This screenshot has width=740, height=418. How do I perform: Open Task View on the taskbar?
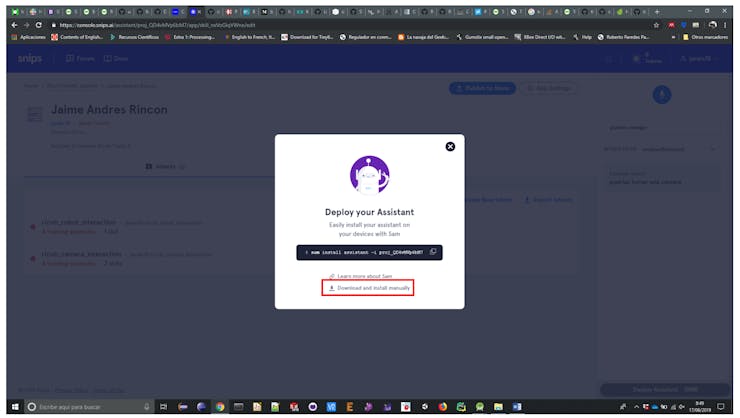click(x=164, y=407)
